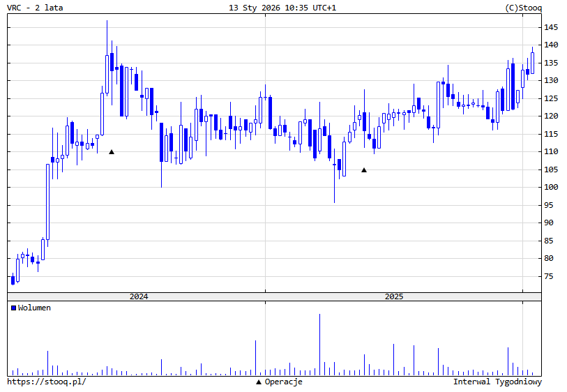Click the triangle icon beside Operacje
567x392 pixels.
point(259,382)
